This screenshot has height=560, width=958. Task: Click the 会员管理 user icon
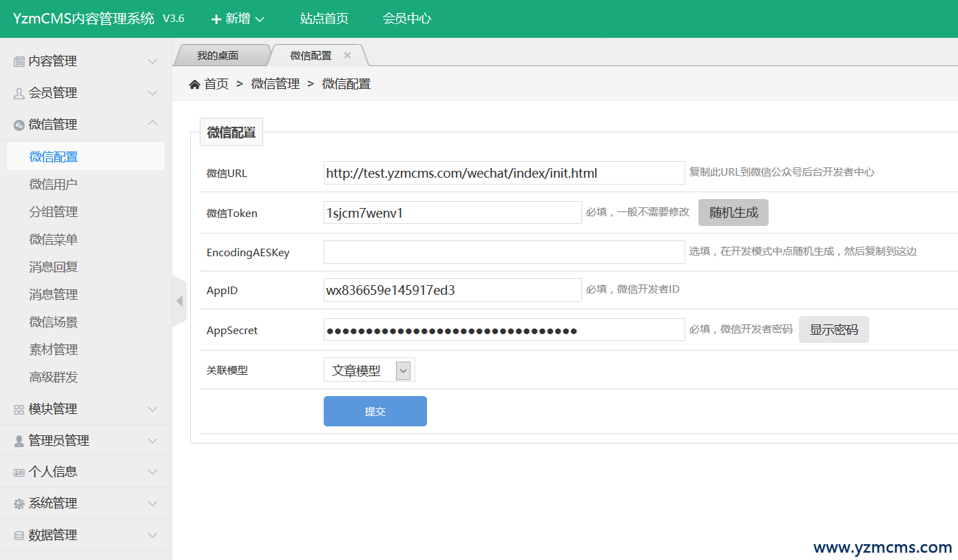click(x=19, y=93)
